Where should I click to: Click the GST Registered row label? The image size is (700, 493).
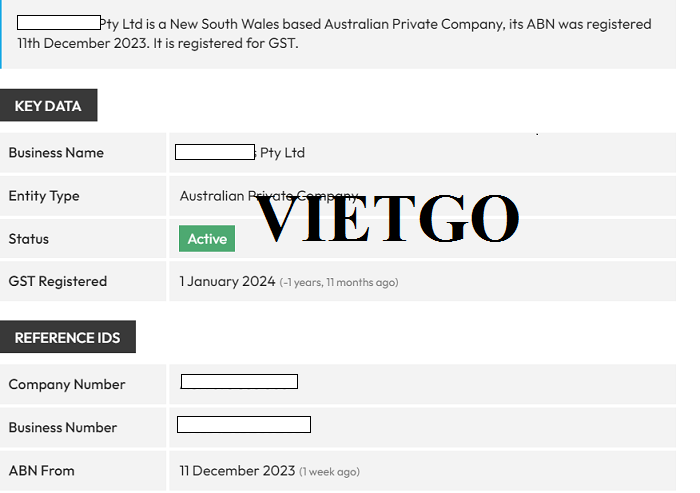click(58, 282)
